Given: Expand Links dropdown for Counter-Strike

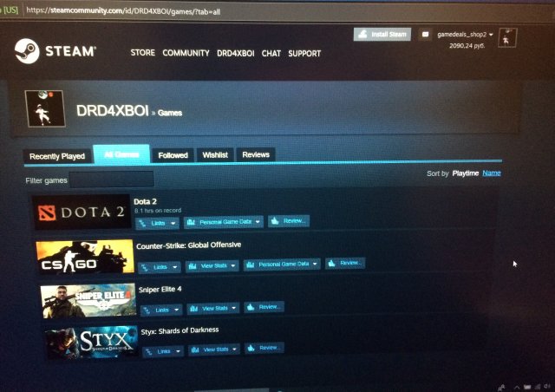Looking at the screenshot, I should tap(160, 267).
